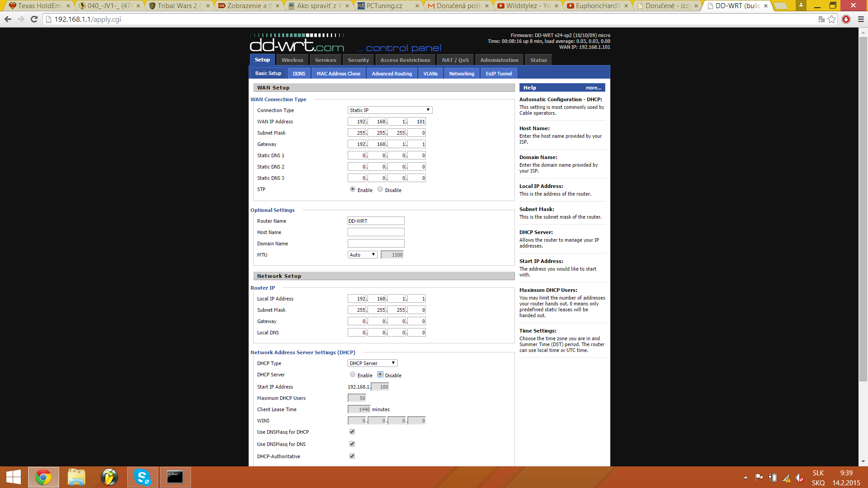Open Chrome menu hamburger icon
Screen dimensions: 868x488
point(861,19)
